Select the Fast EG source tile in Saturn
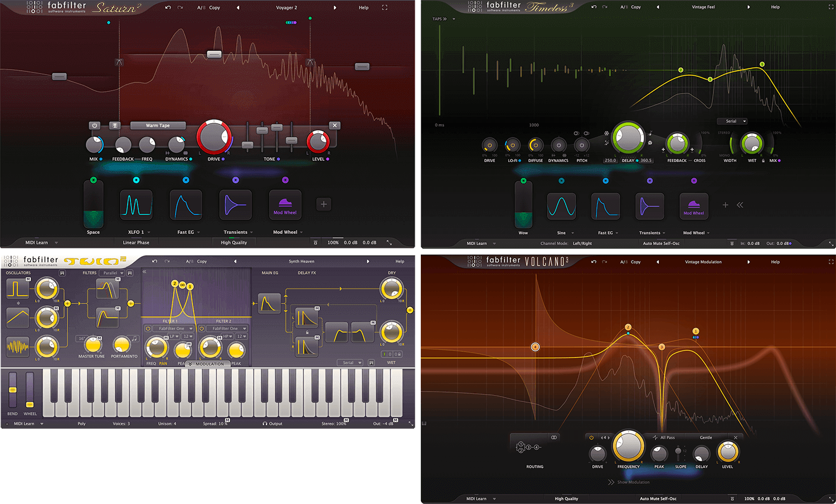The width and height of the screenshot is (836, 504). point(186,204)
